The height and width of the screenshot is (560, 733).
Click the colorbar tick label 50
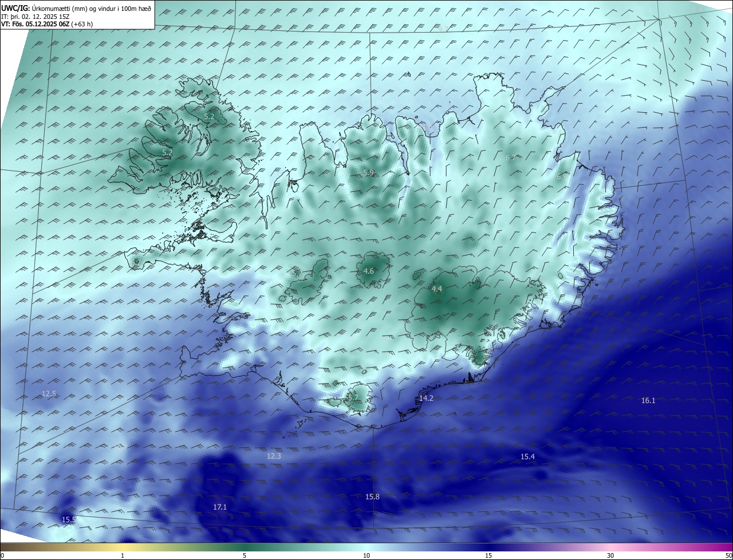coord(728,555)
